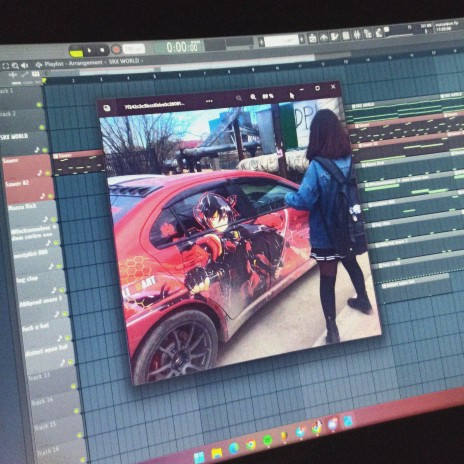Mute the Sawer 02 track
This screenshot has height=464, width=464.
point(50,196)
